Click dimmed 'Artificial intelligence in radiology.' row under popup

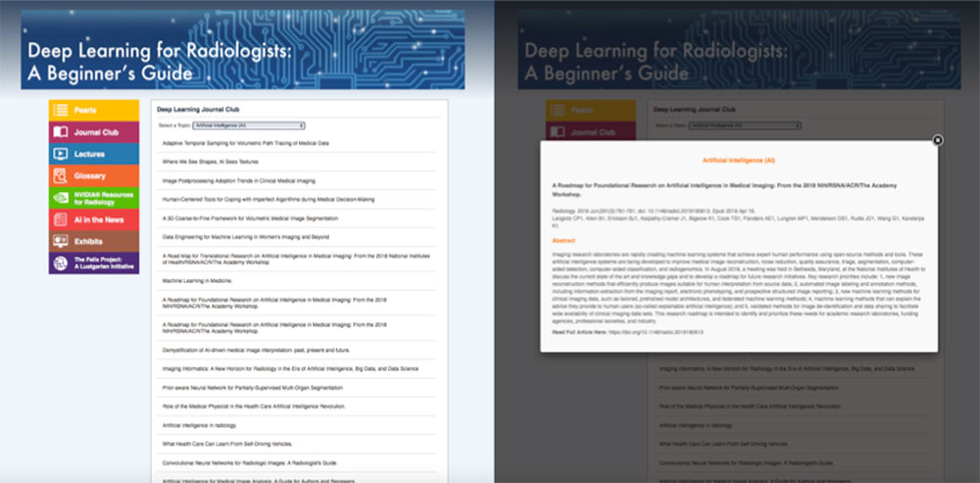point(696,425)
